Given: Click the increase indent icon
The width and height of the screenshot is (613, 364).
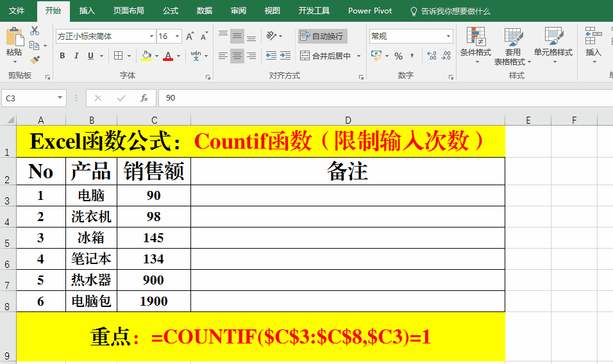Looking at the screenshot, I should (x=285, y=56).
